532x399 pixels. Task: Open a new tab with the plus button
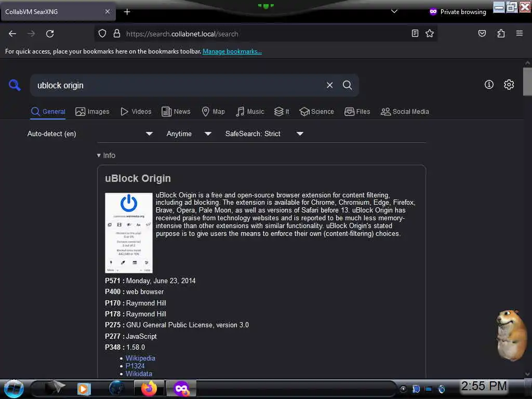coord(127,12)
